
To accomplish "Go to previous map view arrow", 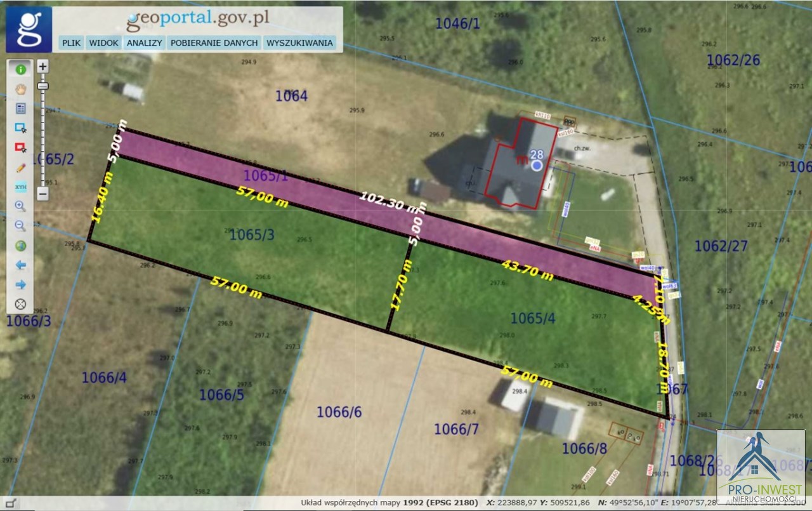I will [20, 265].
